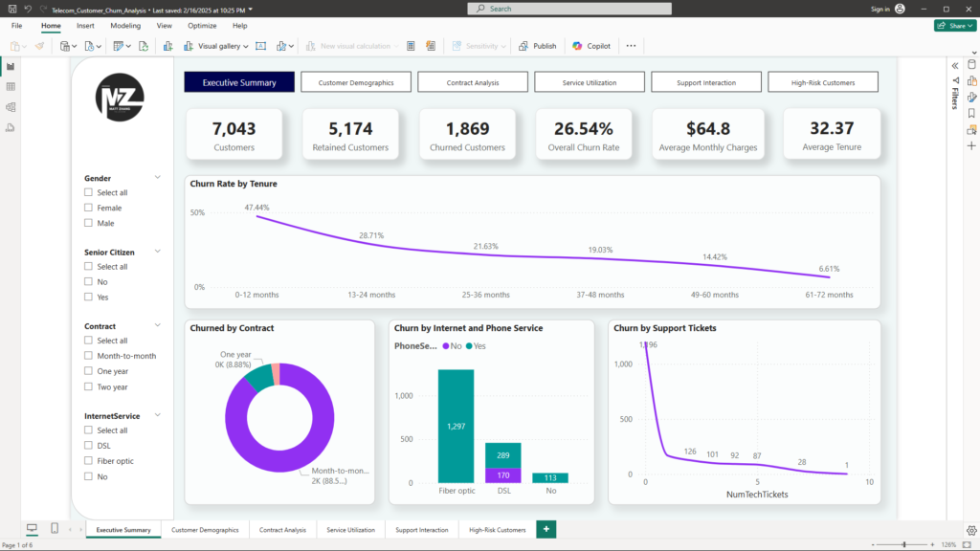Add a new report page
980x551 pixels.
point(546,529)
